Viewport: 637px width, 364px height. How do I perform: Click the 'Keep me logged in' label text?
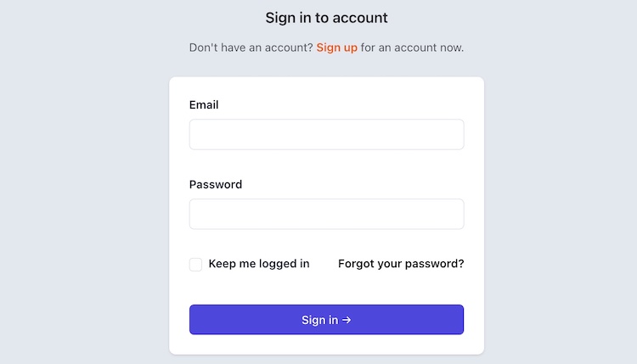[x=259, y=264]
